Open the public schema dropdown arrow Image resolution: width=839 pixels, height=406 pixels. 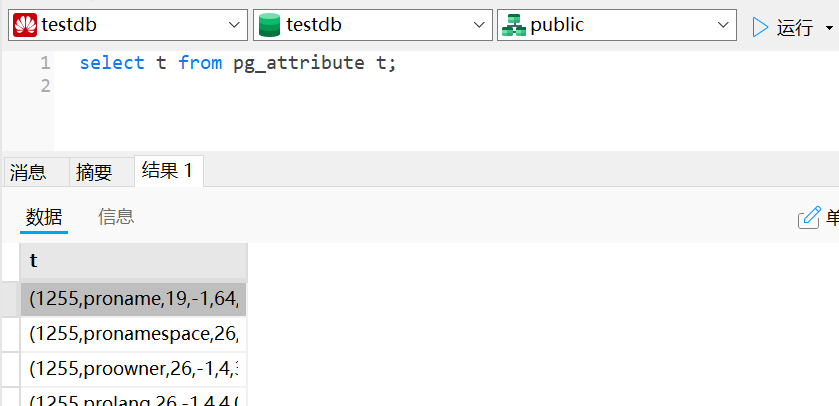tap(723, 26)
